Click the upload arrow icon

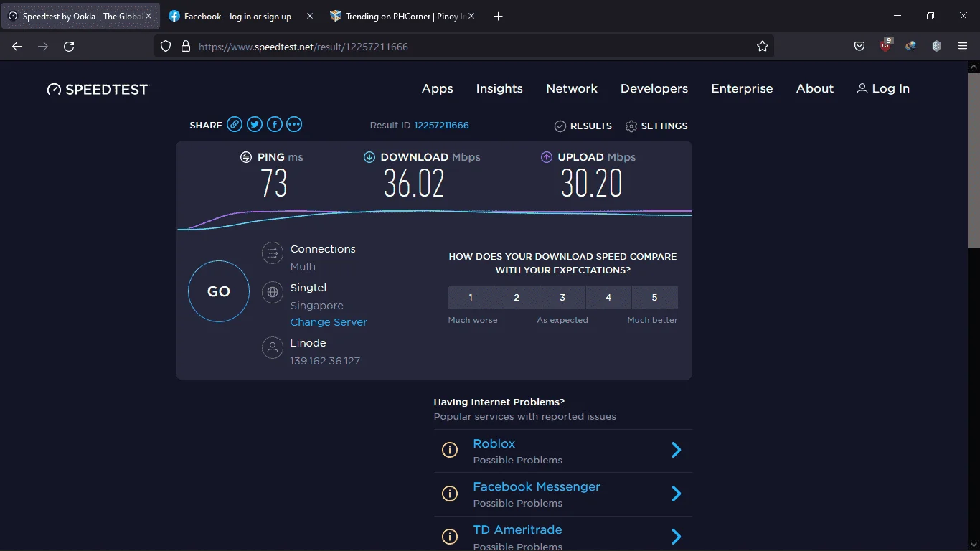click(547, 157)
